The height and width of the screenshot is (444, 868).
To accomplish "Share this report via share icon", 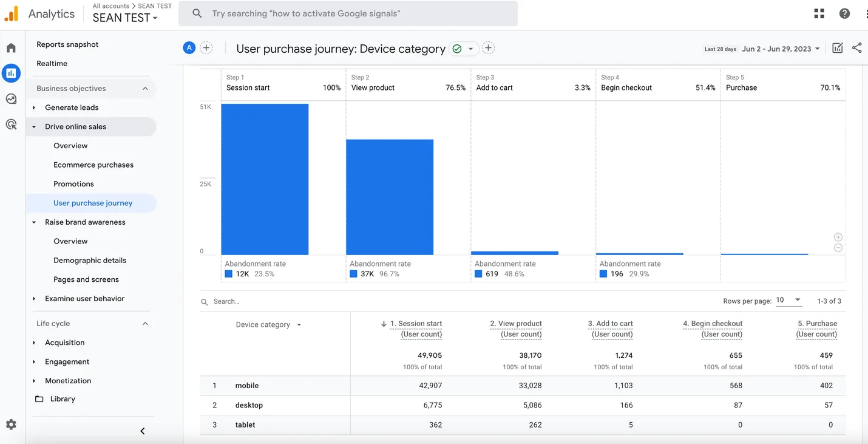I will [x=856, y=48].
